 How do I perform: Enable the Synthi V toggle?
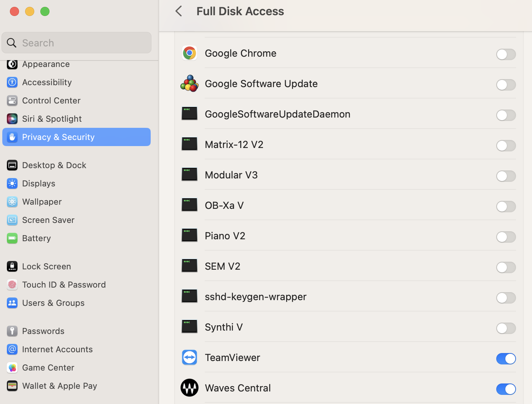[x=506, y=328]
